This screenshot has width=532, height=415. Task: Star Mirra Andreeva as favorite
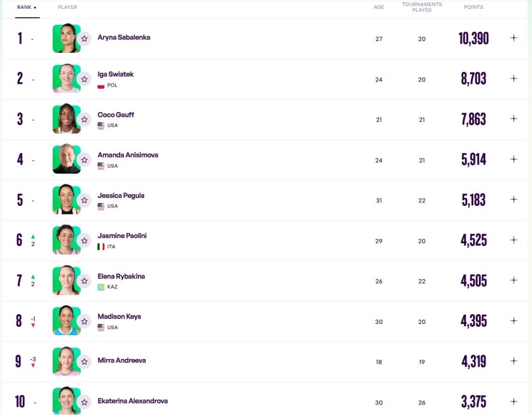[x=84, y=362]
